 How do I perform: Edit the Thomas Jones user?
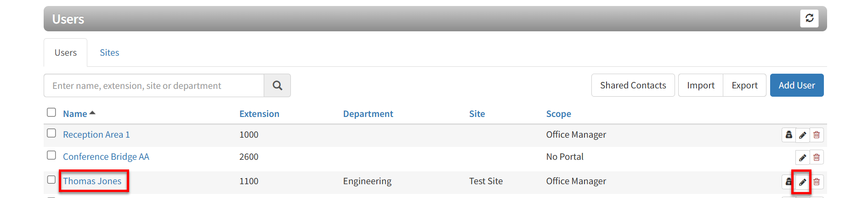[x=802, y=182]
